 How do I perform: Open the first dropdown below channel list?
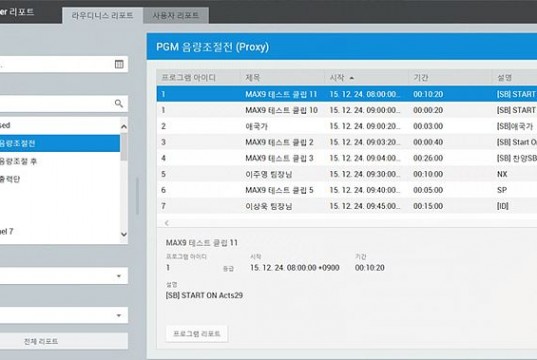[64, 276]
